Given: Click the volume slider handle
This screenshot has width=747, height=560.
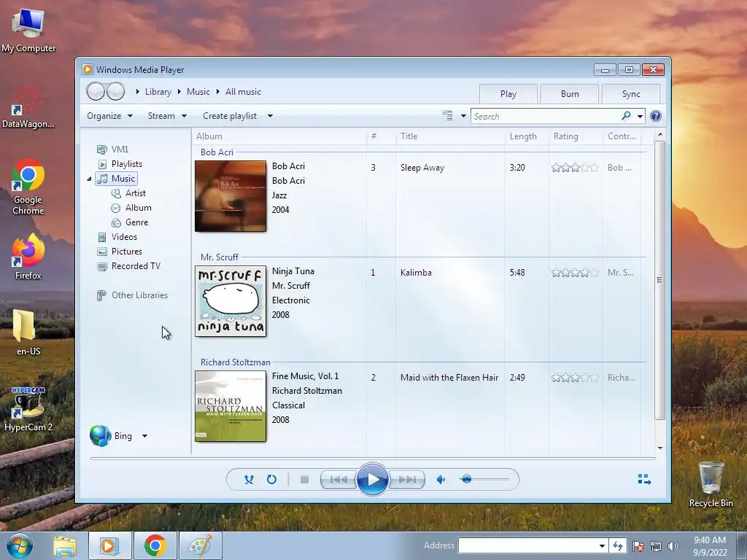Looking at the screenshot, I should [467, 479].
